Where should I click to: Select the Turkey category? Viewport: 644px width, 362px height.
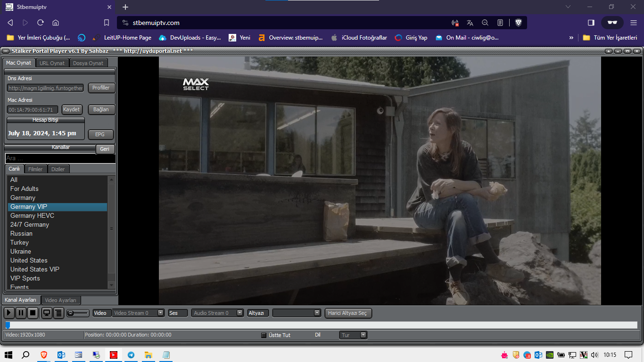(57, 242)
